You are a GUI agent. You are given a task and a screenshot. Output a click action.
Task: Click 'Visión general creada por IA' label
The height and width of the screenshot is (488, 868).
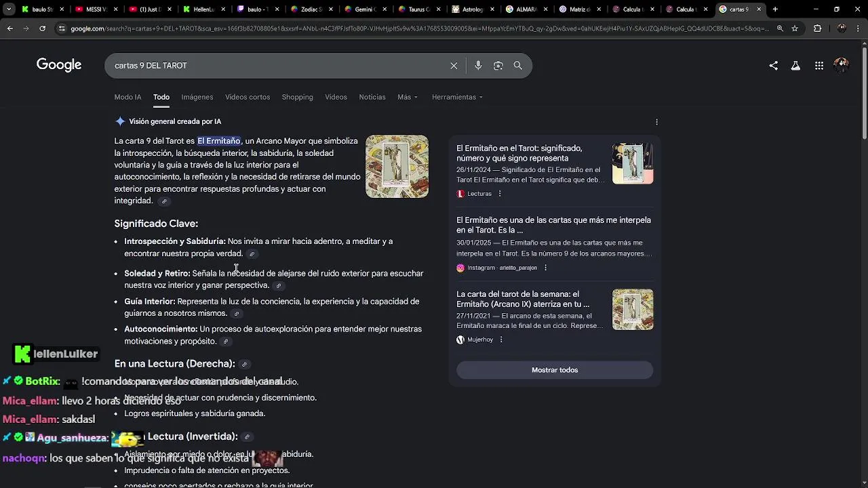coord(175,122)
